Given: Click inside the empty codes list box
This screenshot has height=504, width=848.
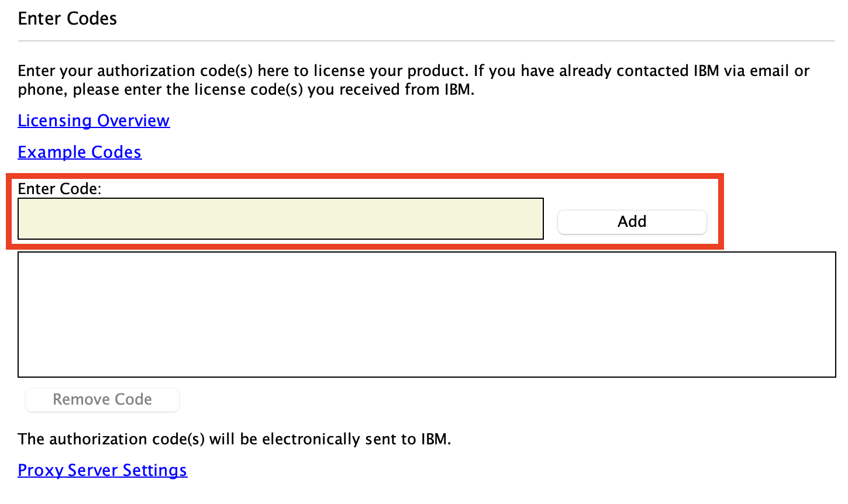Looking at the screenshot, I should [x=426, y=315].
